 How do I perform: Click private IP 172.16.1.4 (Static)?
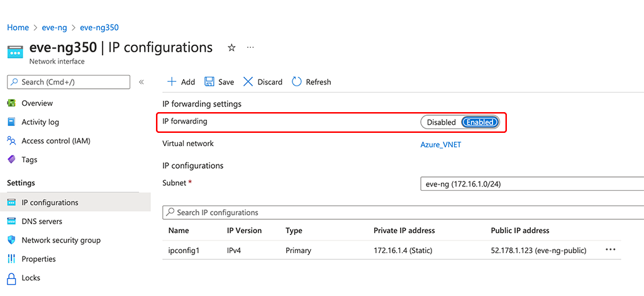coord(403,250)
